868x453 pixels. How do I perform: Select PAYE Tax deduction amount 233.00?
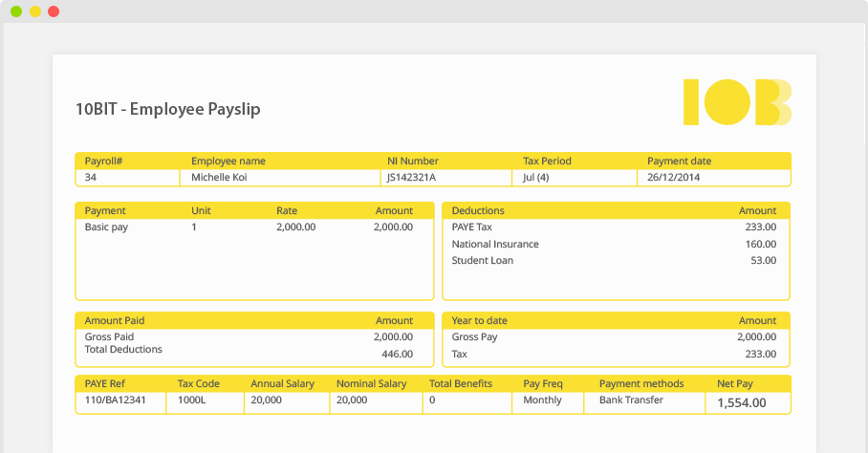pos(761,226)
